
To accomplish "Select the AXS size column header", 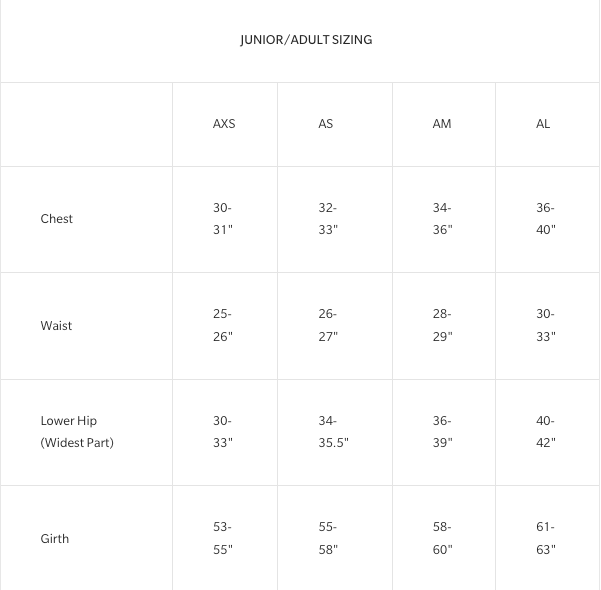I will 224,124.
